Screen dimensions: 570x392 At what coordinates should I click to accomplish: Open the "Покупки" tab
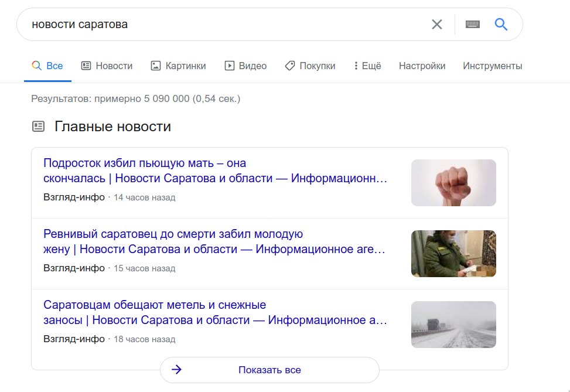click(310, 66)
